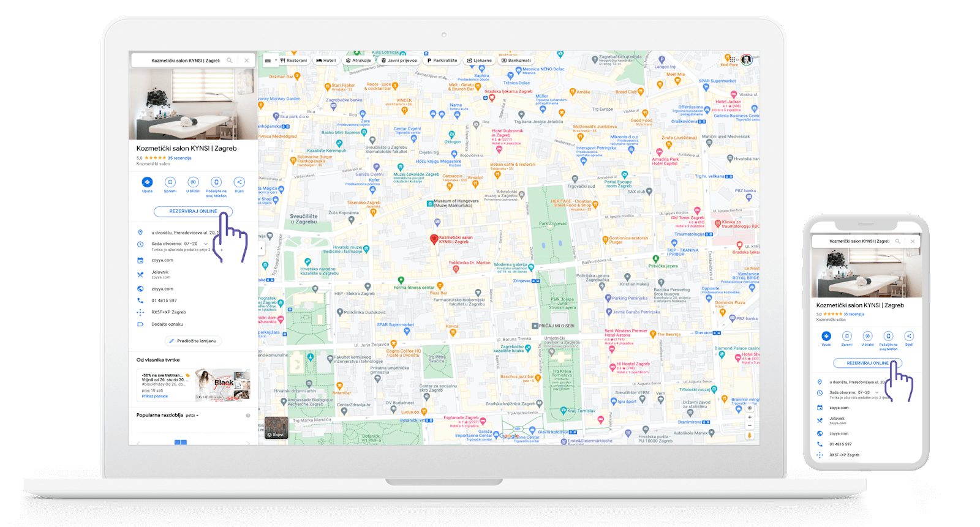Select the Javni prijevoz filter chip

pos(399,61)
